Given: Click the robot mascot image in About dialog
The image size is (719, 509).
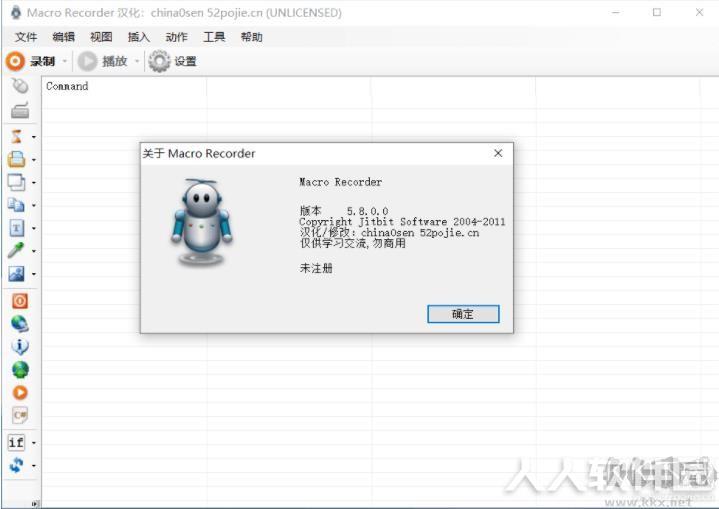Looking at the screenshot, I should pos(202,222).
